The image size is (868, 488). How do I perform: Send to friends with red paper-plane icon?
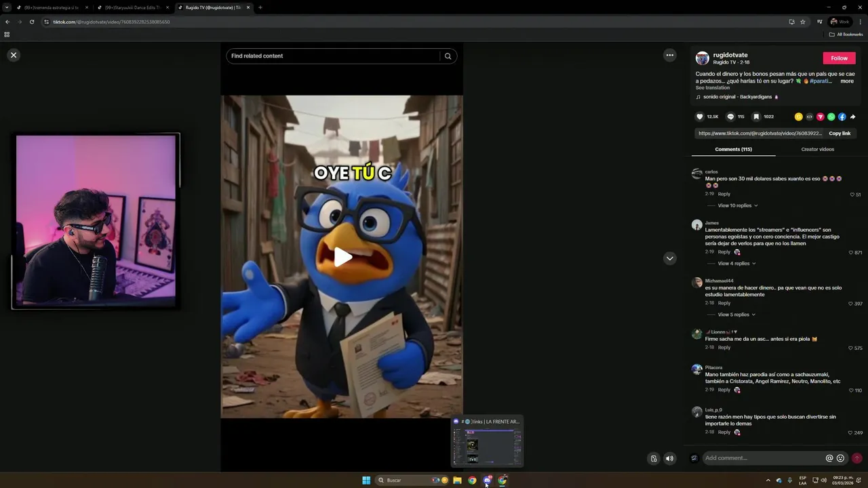pyautogui.click(x=820, y=117)
